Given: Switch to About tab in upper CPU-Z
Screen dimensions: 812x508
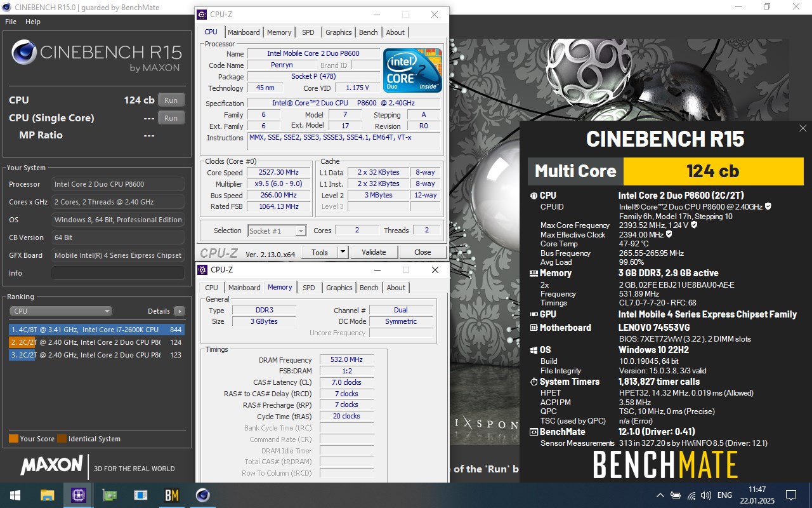Looking at the screenshot, I should (x=395, y=32).
